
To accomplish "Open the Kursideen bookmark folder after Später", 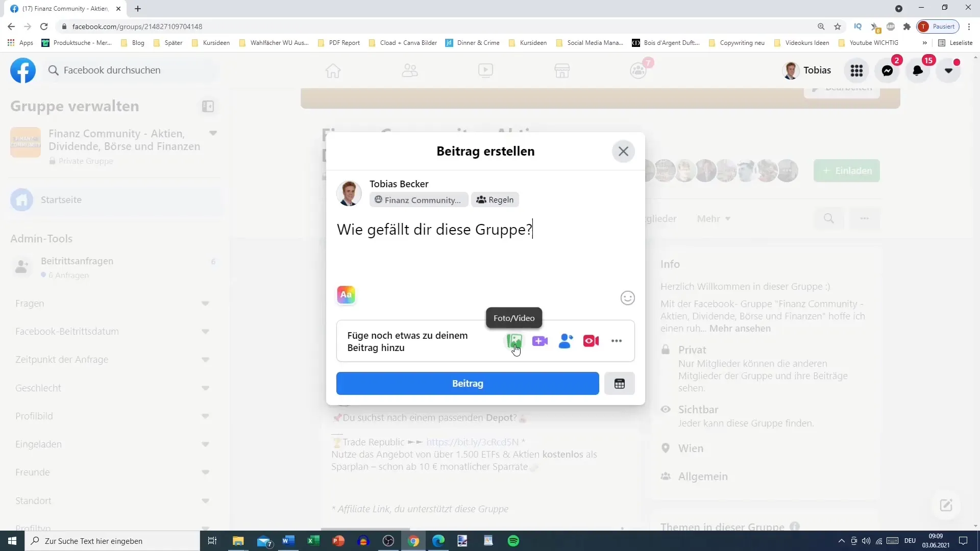I will pos(211,43).
